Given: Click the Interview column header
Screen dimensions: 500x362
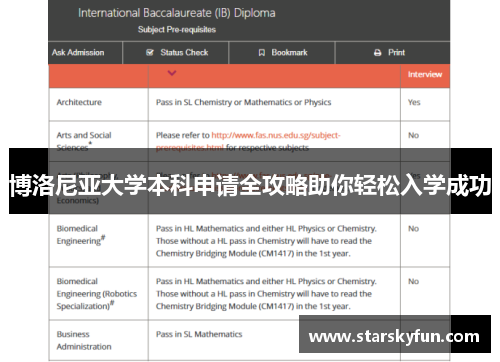Looking at the screenshot, I should 425,74.
